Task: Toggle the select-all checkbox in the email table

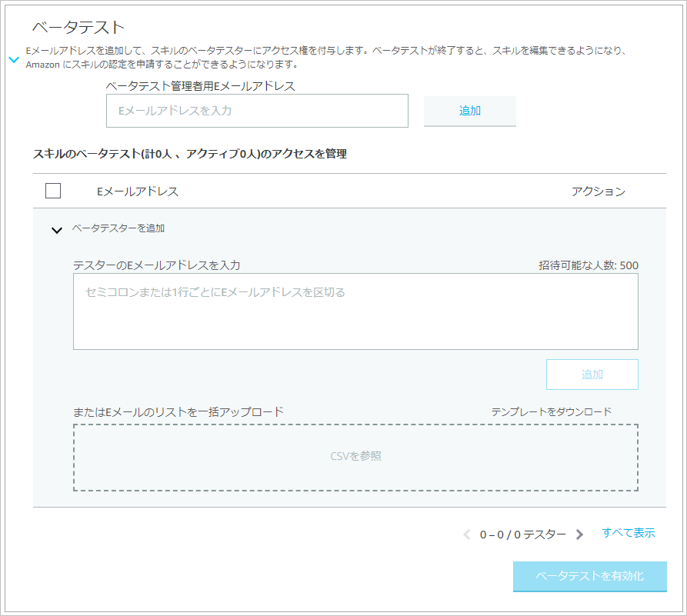Action: pyautogui.click(x=52, y=191)
